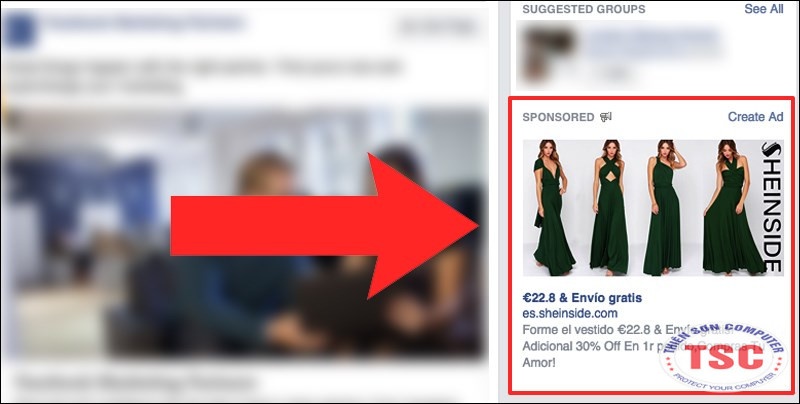Click the €22.8 & Envío gratis headline
This screenshot has height=404, width=800.
[582, 298]
